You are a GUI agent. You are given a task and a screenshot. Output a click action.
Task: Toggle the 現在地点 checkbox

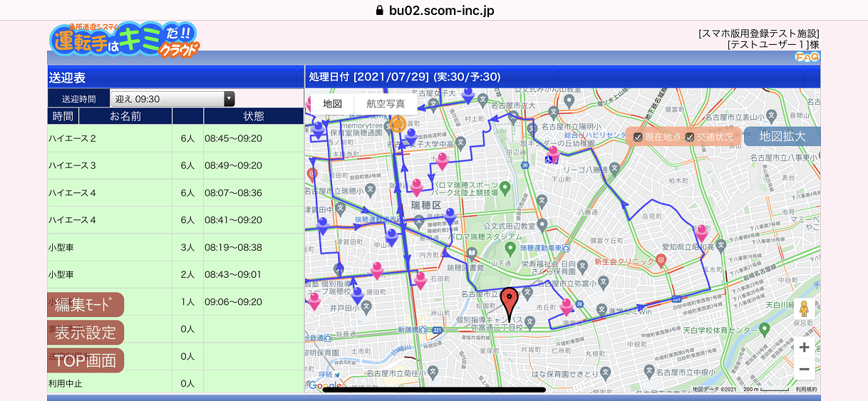[639, 137]
